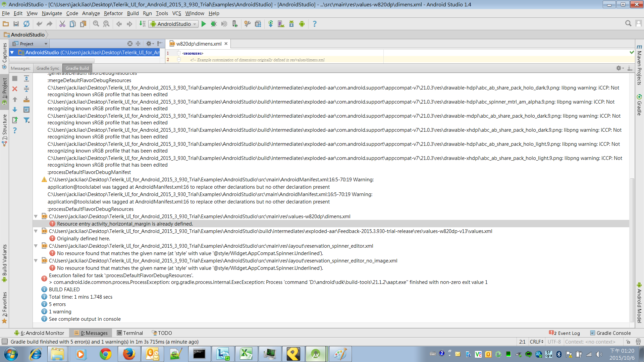
Task: Open the Refactor menu
Action: [113, 13]
